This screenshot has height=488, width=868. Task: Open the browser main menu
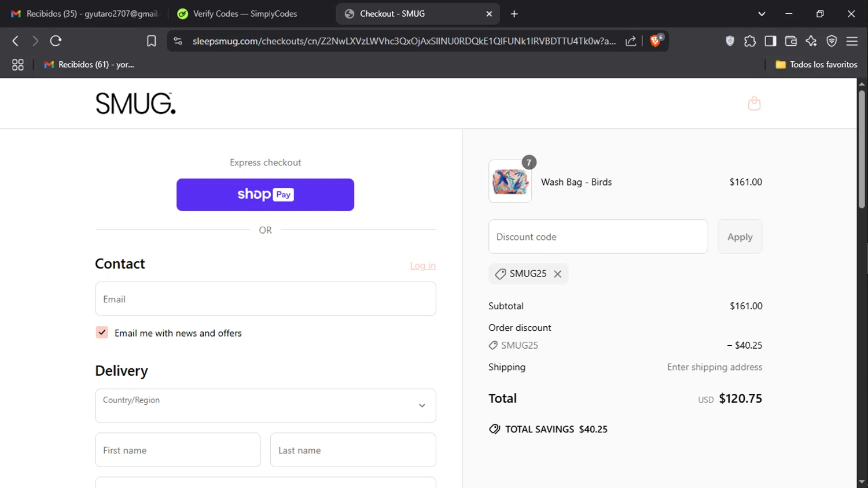point(852,41)
